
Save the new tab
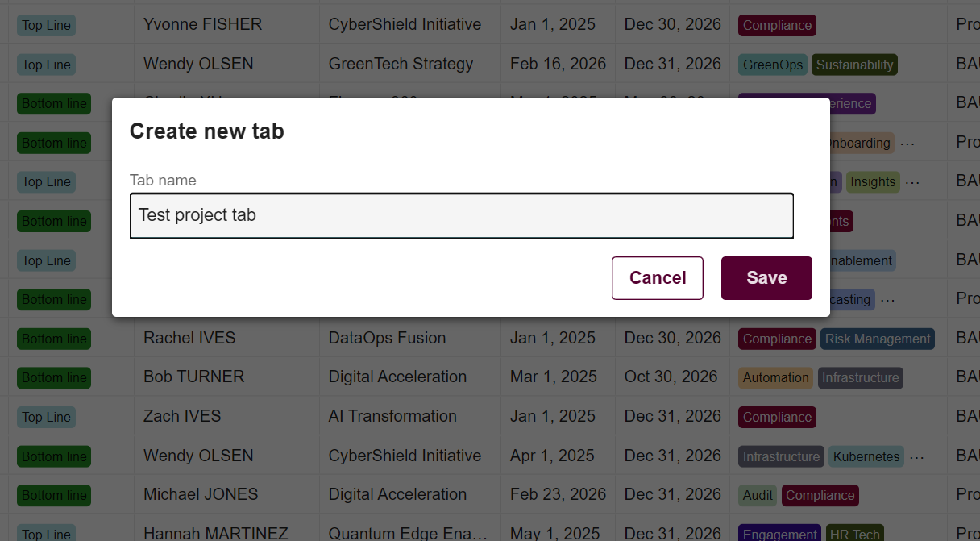[766, 278]
